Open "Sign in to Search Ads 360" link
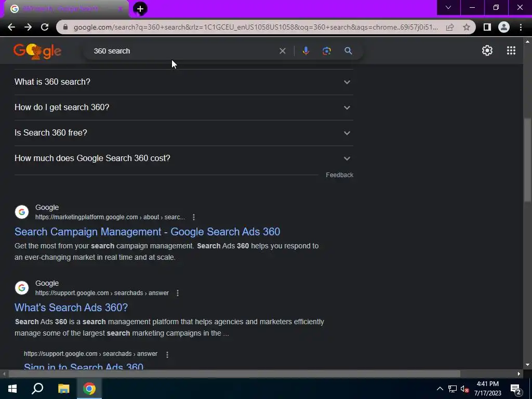This screenshot has width=532, height=399. pos(84,366)
